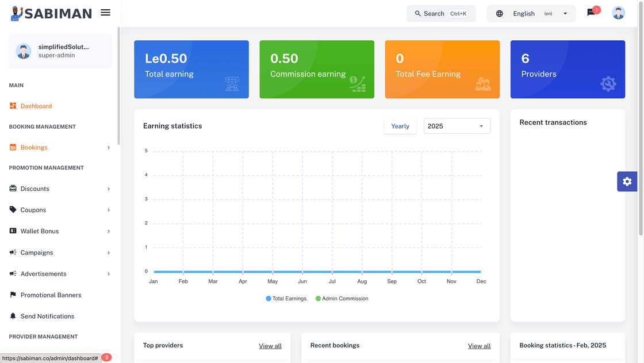Click the Search Ctrl+K box
This screenshot has width=644, height=363.
pyautogui.click(x=441, y=14)
